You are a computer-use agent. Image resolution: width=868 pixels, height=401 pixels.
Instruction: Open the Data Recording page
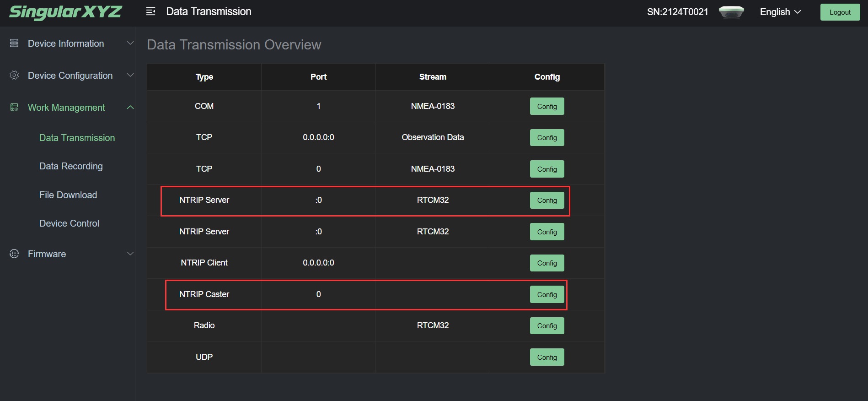point(71,166)
